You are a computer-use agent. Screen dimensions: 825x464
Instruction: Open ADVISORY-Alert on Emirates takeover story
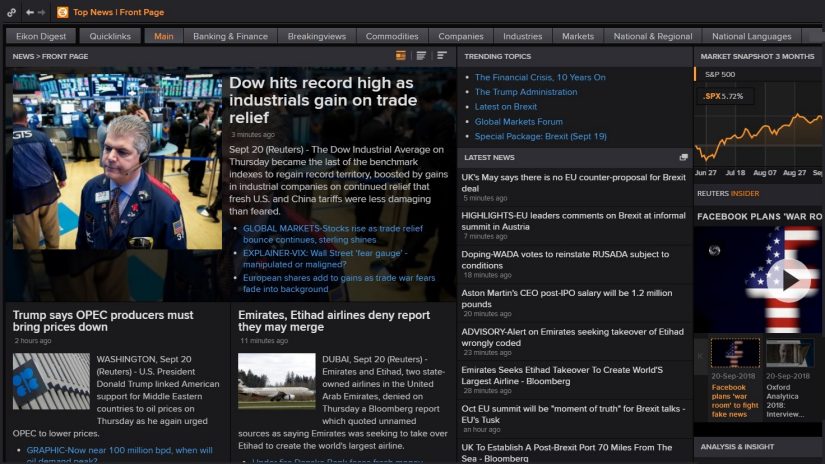(x=572, y=337)
